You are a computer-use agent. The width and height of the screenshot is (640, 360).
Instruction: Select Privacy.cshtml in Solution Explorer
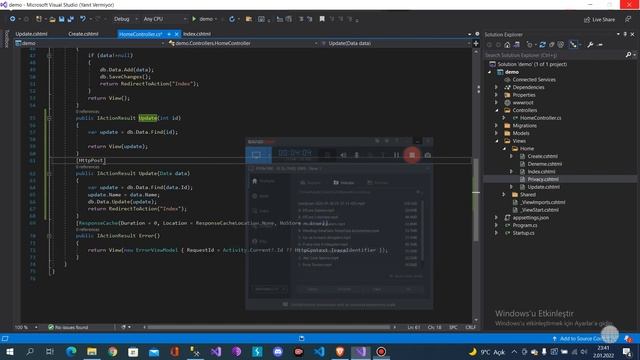(x=543, y=179)
